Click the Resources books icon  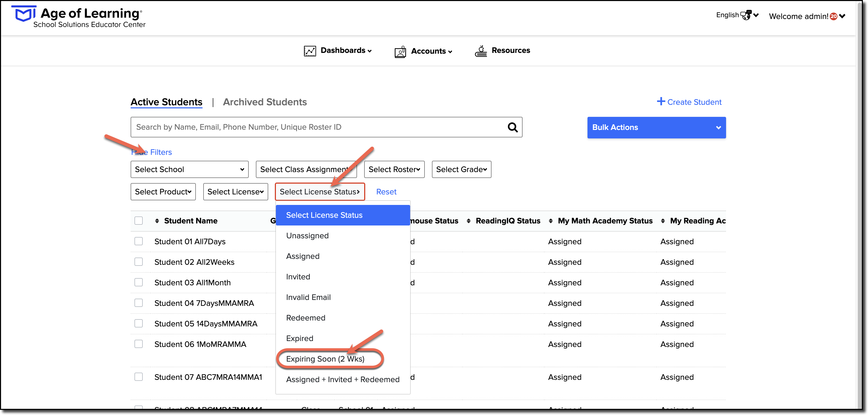[x=481, y=51]
